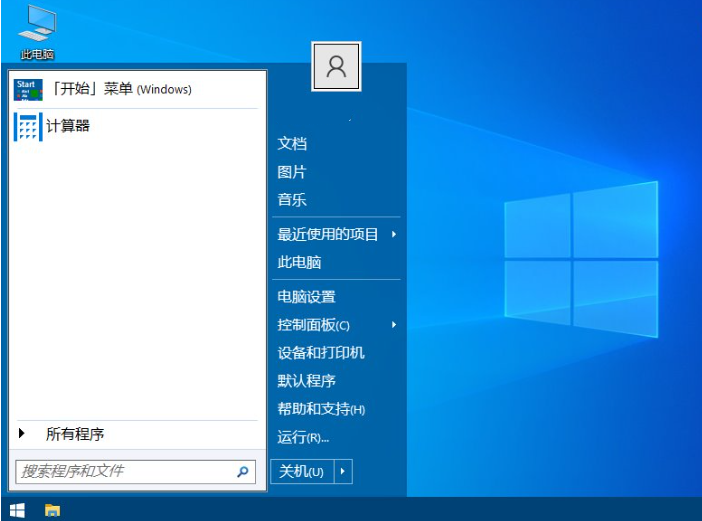Open File Explorer from the taskbar
Viewport: 702px width, 521px height.
coord(52,510)
